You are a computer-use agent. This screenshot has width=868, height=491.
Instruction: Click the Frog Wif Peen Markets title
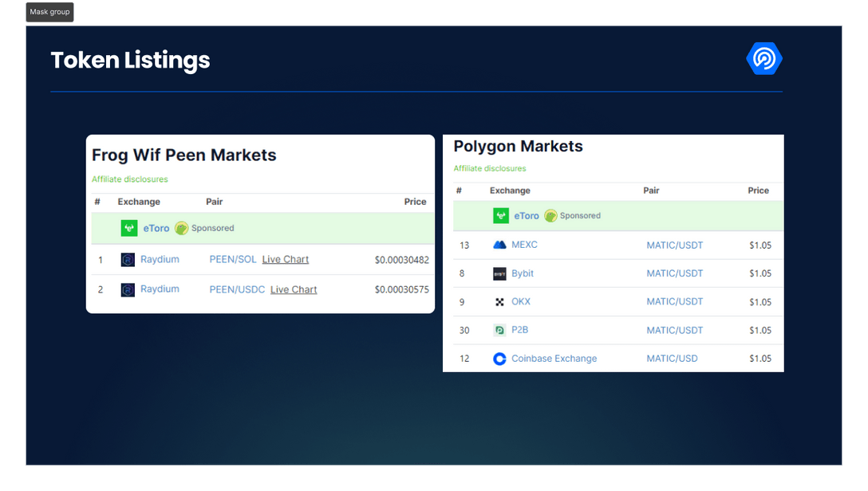[x=183, y=155]
